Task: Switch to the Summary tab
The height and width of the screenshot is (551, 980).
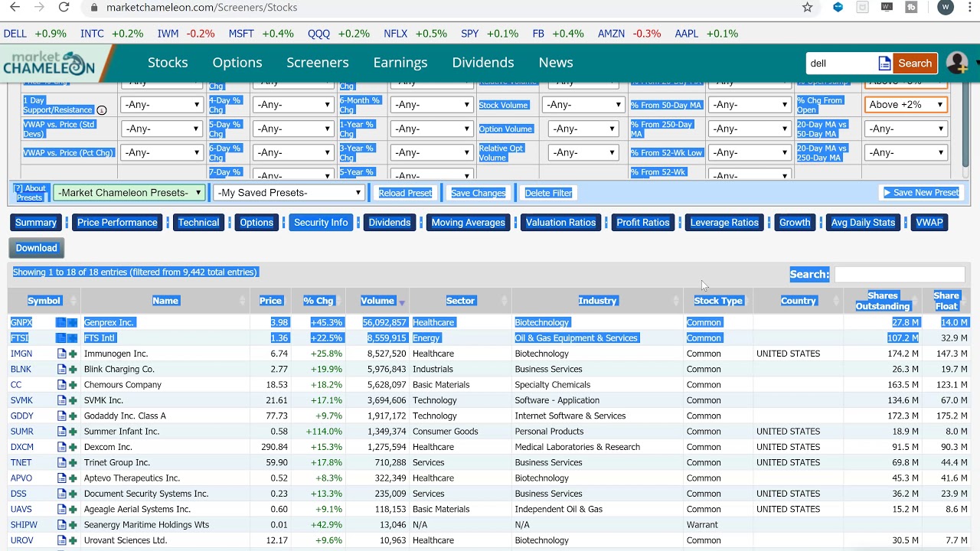Action: coord(36,223)
